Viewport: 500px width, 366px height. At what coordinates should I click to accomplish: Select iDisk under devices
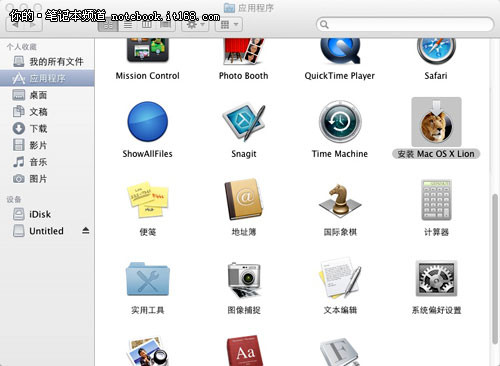tap(47, 214)
